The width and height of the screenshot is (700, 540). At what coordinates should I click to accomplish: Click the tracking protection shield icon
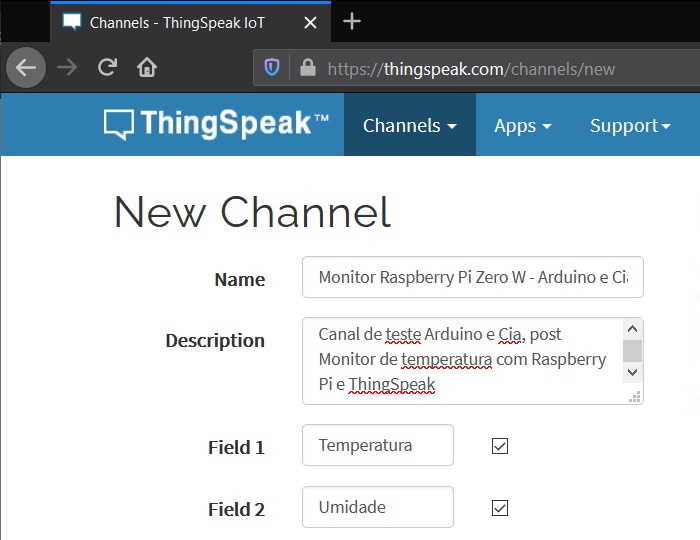coord(272,68)
